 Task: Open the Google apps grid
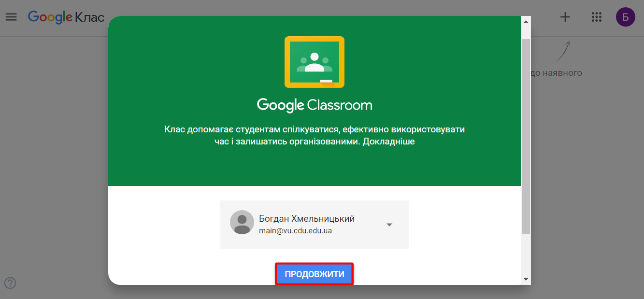click(596, 17)
